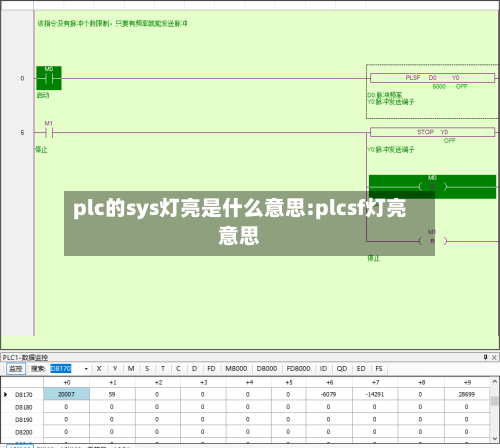Show FS registers in data monitor
Image resolution: width=500 pixels, height=448 pixels.
coord(379,369)
